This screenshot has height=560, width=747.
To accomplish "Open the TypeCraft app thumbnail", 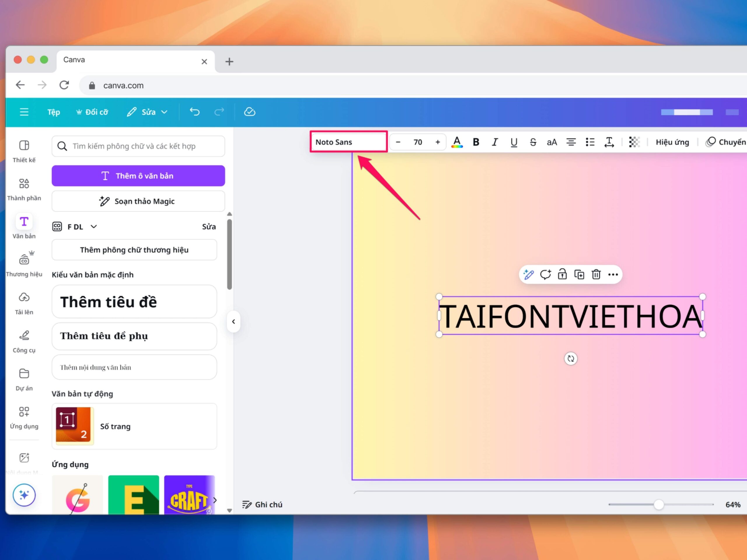I will pos(189,495).
